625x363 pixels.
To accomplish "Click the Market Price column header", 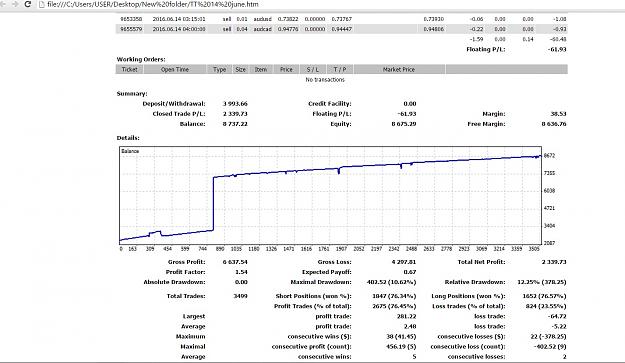I will point(399,69).
